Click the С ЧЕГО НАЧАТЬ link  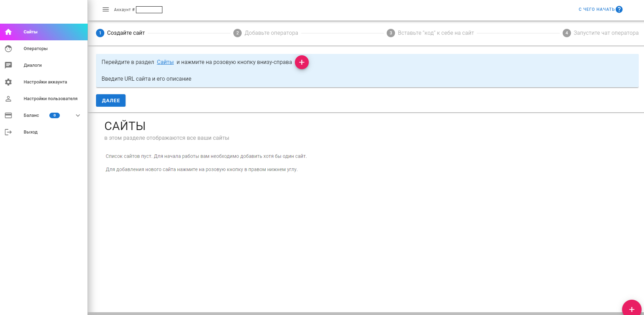click(596, 9)
